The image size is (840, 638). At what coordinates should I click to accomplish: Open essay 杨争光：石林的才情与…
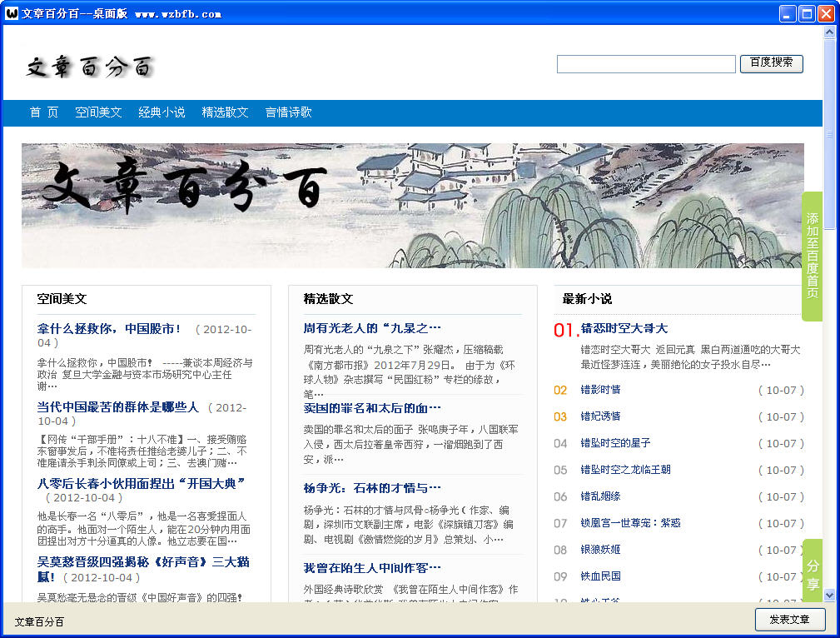point(372,488)
